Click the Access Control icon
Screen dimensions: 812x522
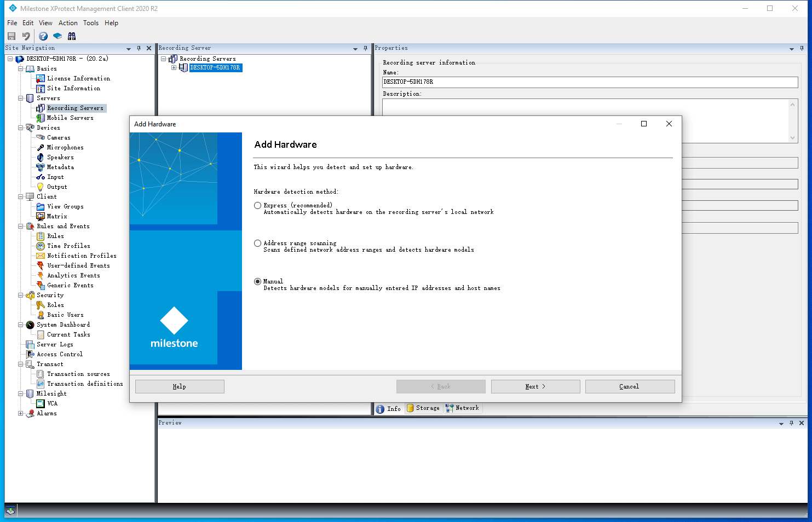30,355
